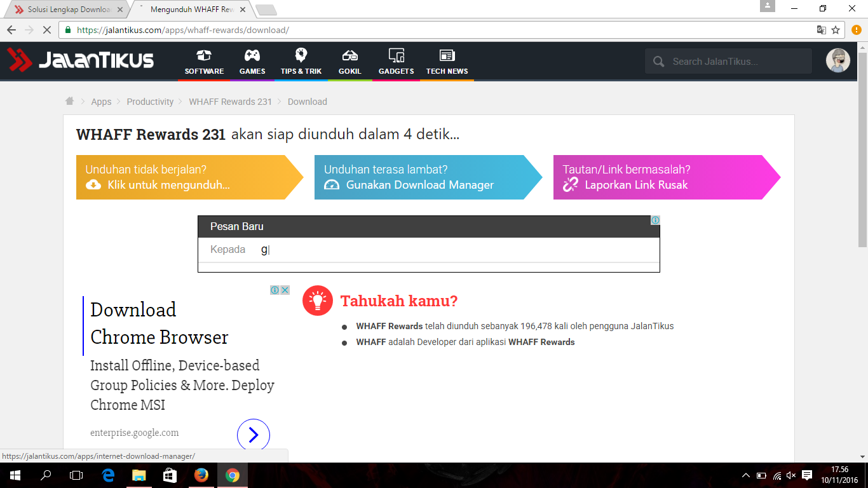The width and height of the screenshot is (868, 488).
Task: Click the Kepada recipient field
Action: coord(429,250)
